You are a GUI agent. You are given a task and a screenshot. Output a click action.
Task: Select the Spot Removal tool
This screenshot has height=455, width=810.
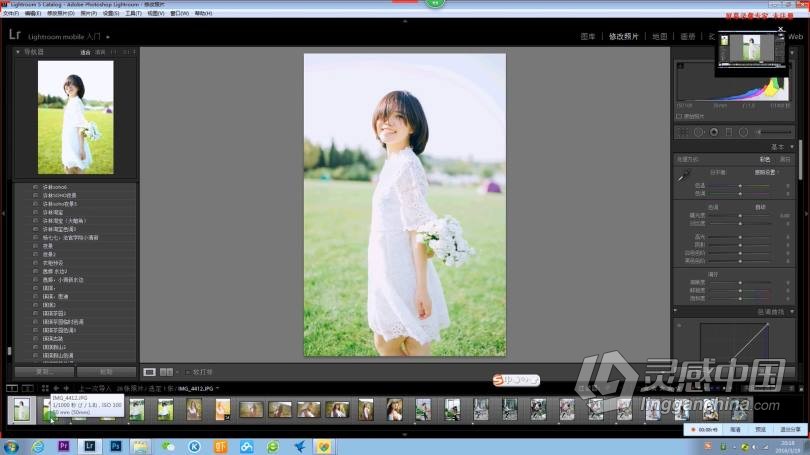coord(698,133)
